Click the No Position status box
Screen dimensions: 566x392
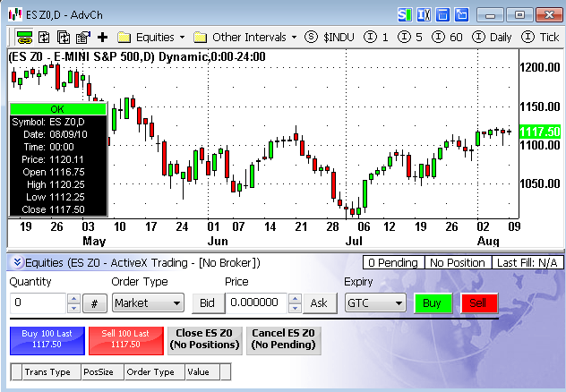tap(458, 262)
